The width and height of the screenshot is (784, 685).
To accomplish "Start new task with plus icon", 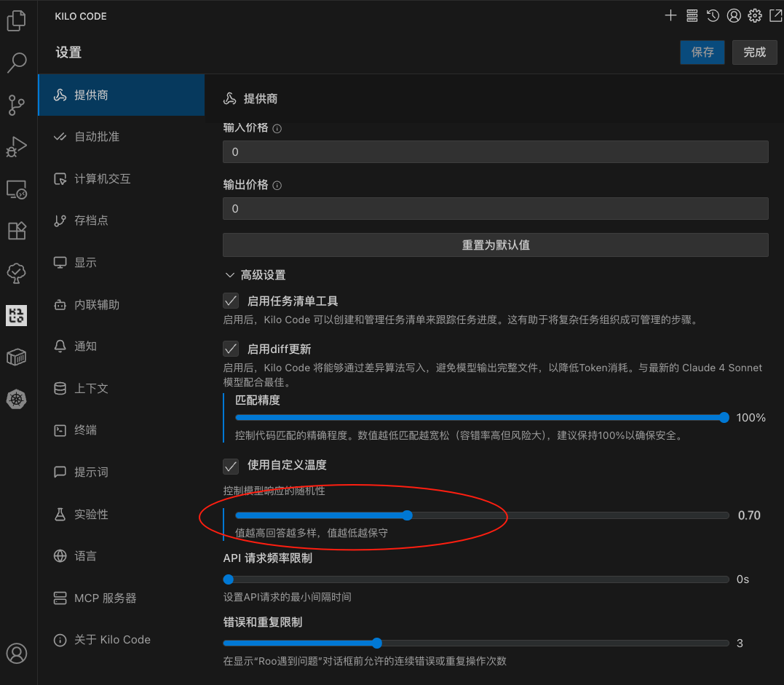I will 670,15.
